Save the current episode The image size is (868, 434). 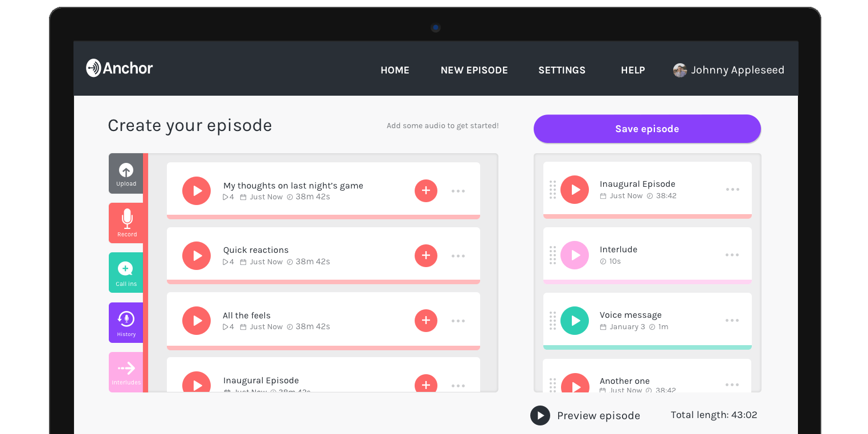(x=647, y=129)
